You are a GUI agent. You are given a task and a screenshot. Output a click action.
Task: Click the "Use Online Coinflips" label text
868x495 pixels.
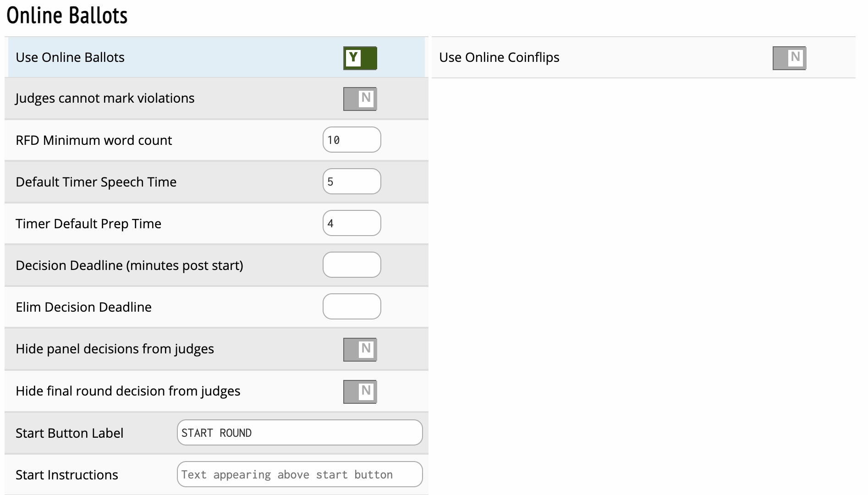499,57
